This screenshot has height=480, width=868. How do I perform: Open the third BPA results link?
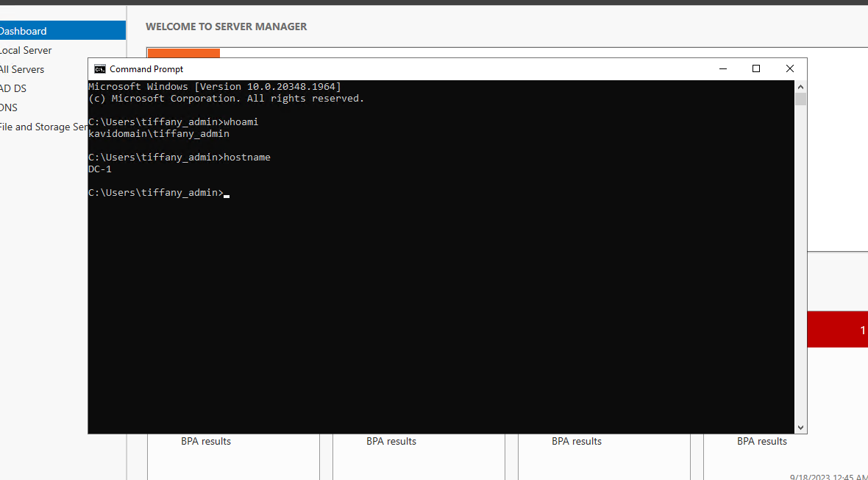point(577,441)
